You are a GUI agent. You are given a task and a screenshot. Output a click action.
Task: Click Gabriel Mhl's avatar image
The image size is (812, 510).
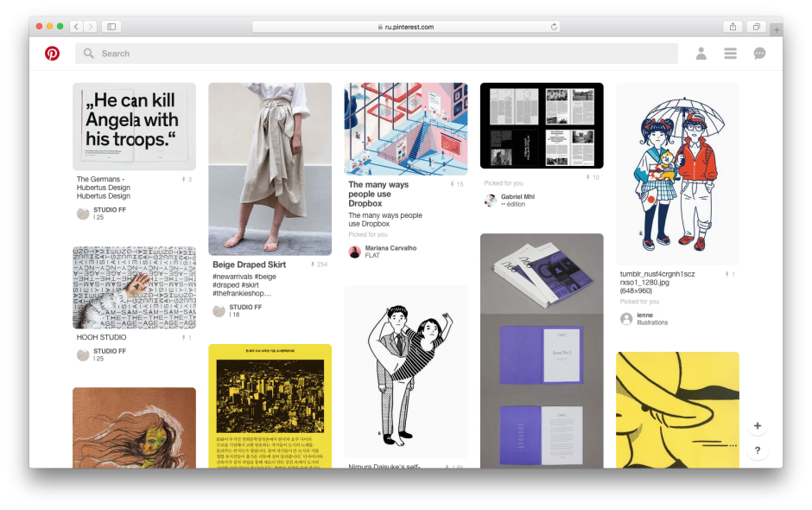pyautogui.click(x=491, y=200)
